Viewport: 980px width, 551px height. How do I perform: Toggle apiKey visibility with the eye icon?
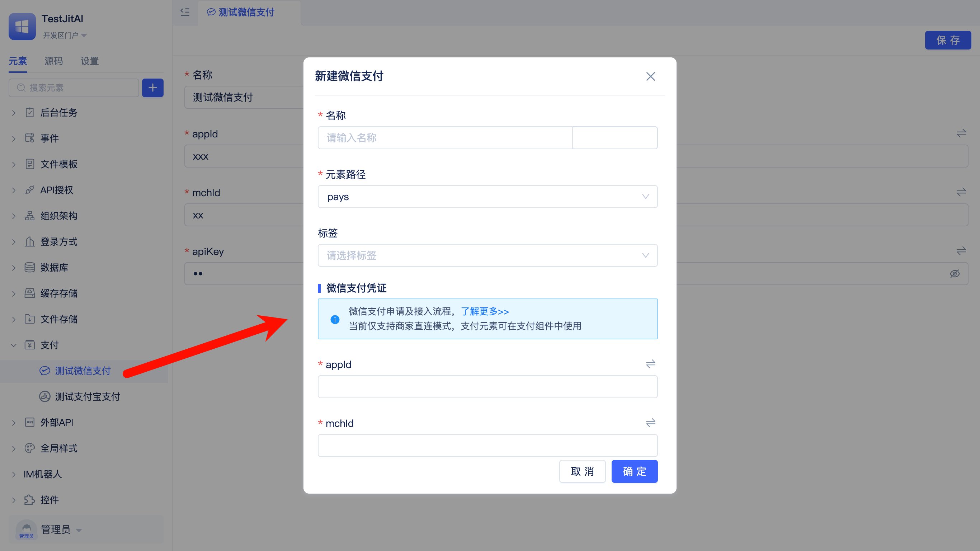[x=955, y=274]
